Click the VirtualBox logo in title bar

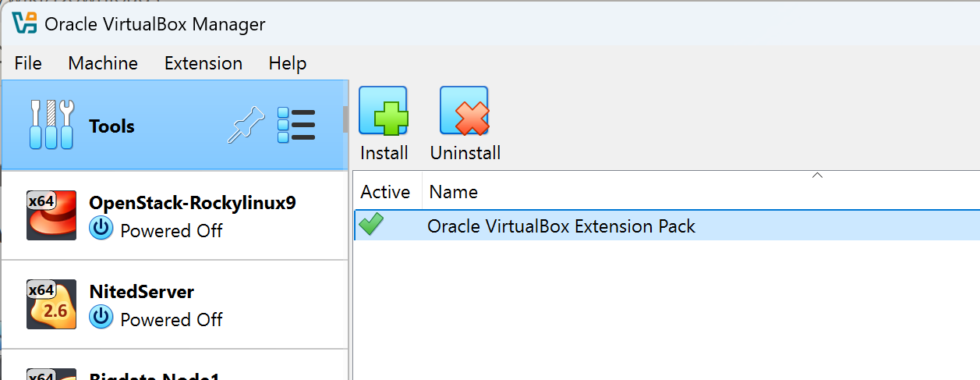pyautogui.click(x=25, y=23)
